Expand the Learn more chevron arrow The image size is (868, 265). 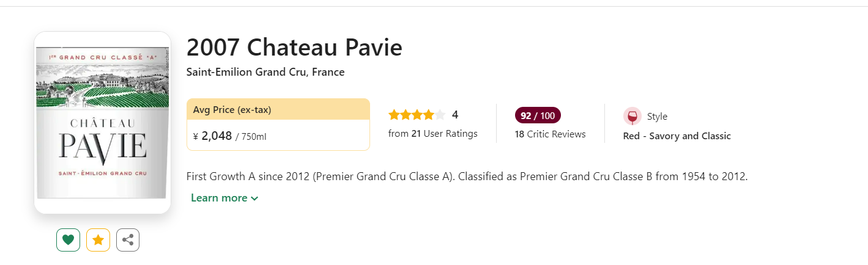point(254,198)
